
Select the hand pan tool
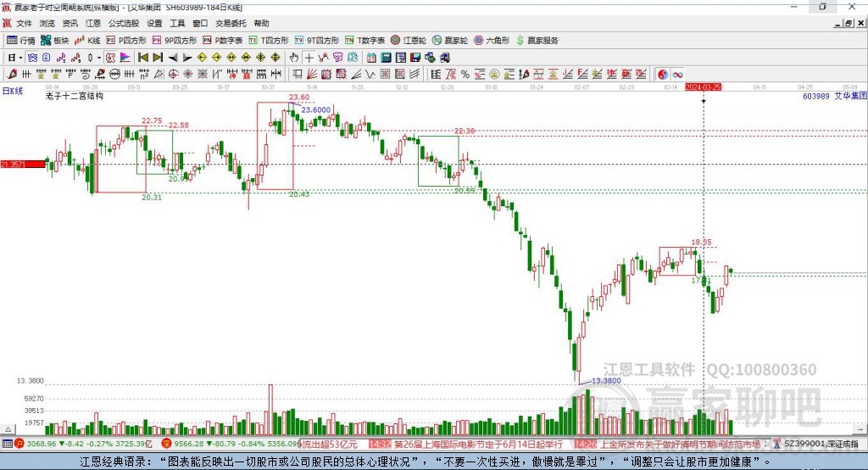[294, 58]
